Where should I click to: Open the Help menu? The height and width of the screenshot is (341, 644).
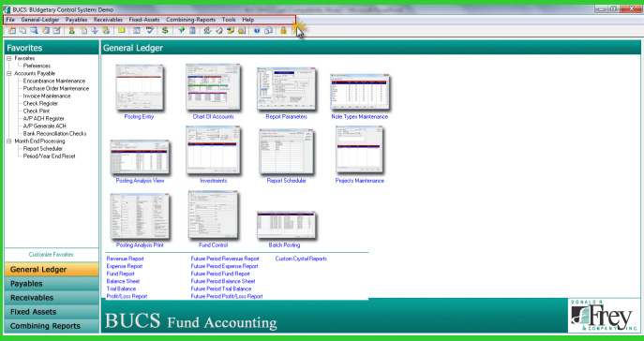[x=248, y=20]
